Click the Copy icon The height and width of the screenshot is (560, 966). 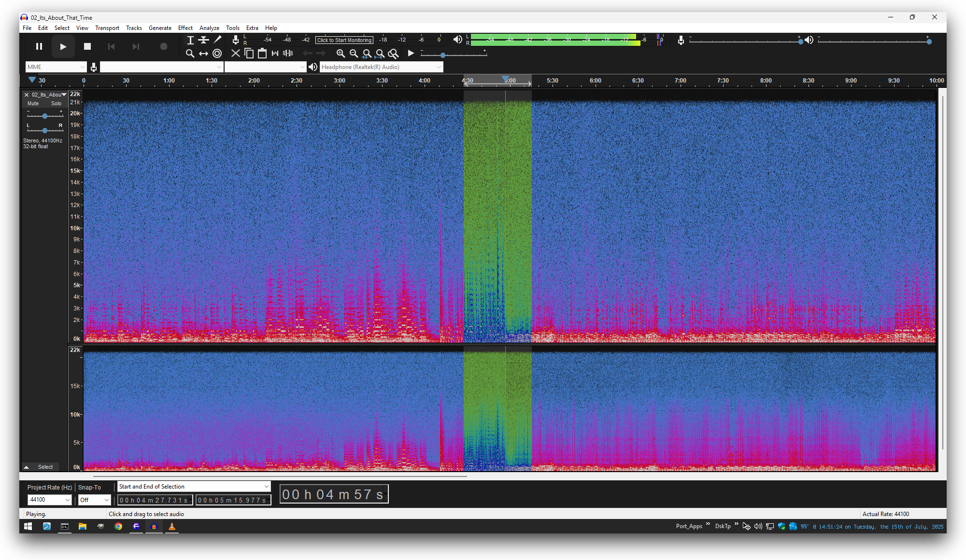(249, 54)
